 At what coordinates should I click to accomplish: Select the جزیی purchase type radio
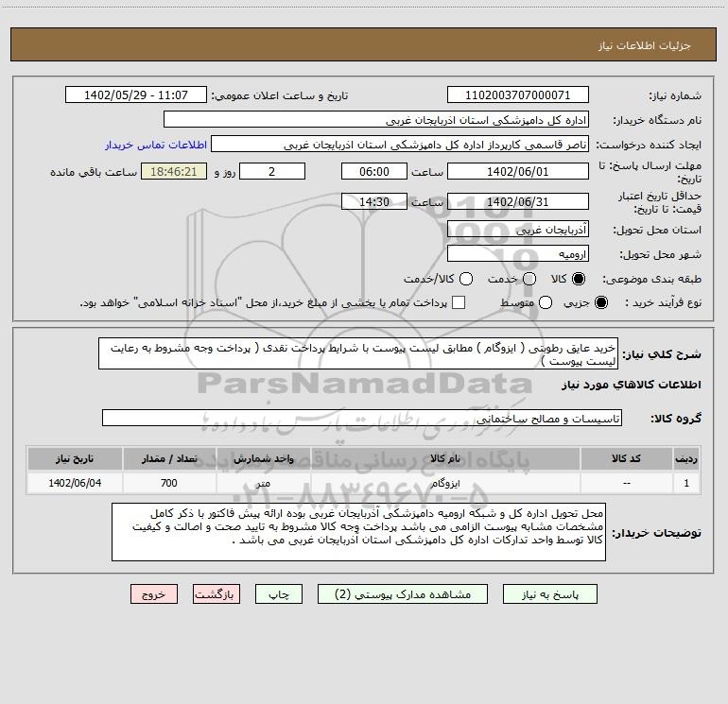pyautogui.click(x=601, y=302)
